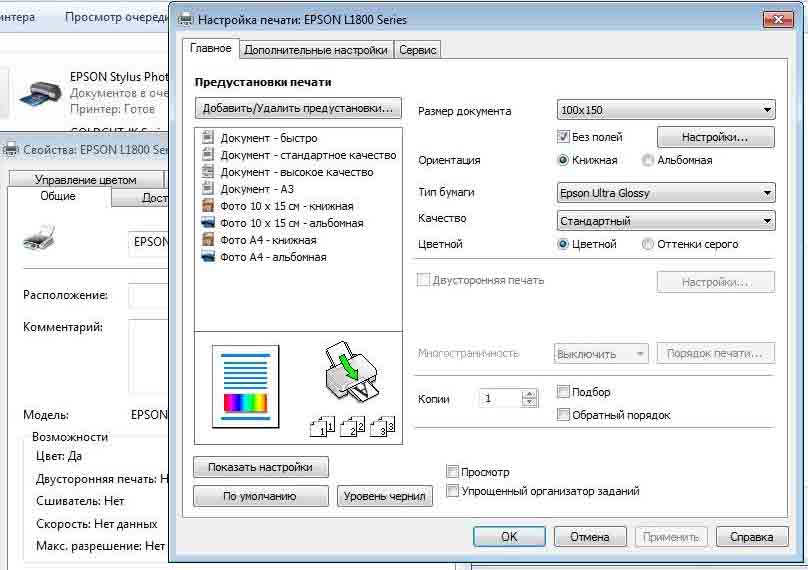Open the 'Размер документа' dropdown
The height and width of the screenshot is (570, 808).
point(666,110)
